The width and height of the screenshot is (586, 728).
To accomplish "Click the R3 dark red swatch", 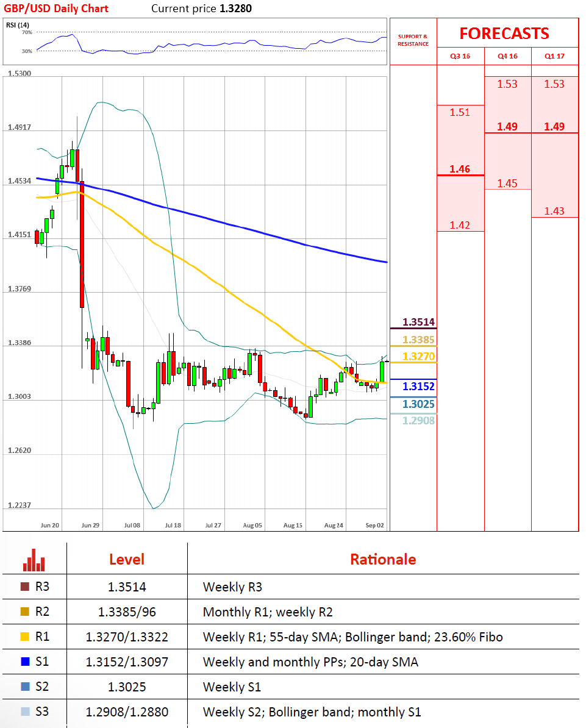I will pos(25,587).
